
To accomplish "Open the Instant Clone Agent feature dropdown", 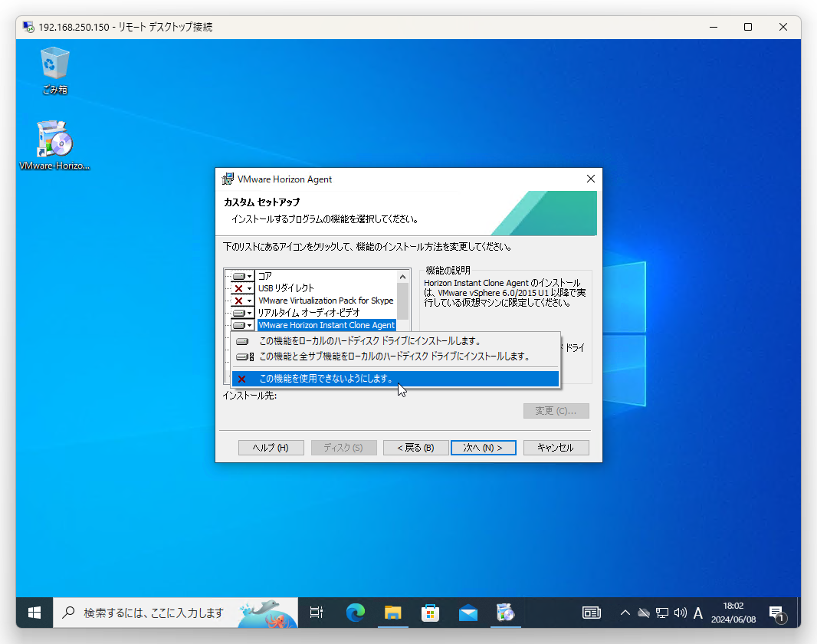I will tap(242, 325).
